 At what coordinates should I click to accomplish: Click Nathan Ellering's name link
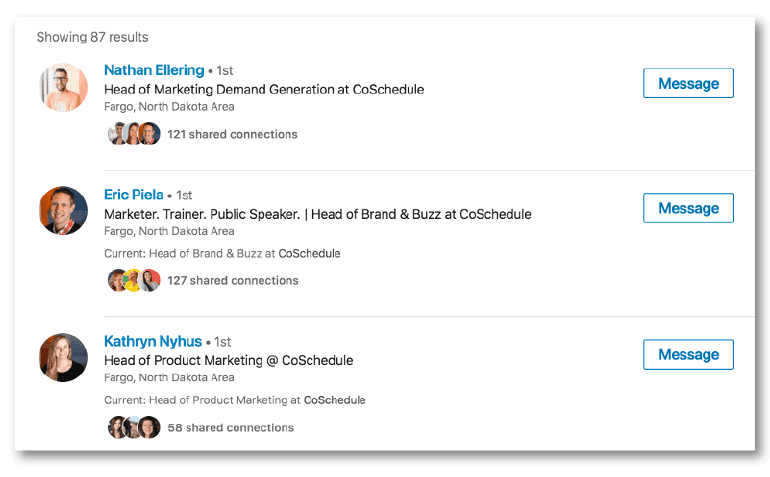click(x=154, y=71)
